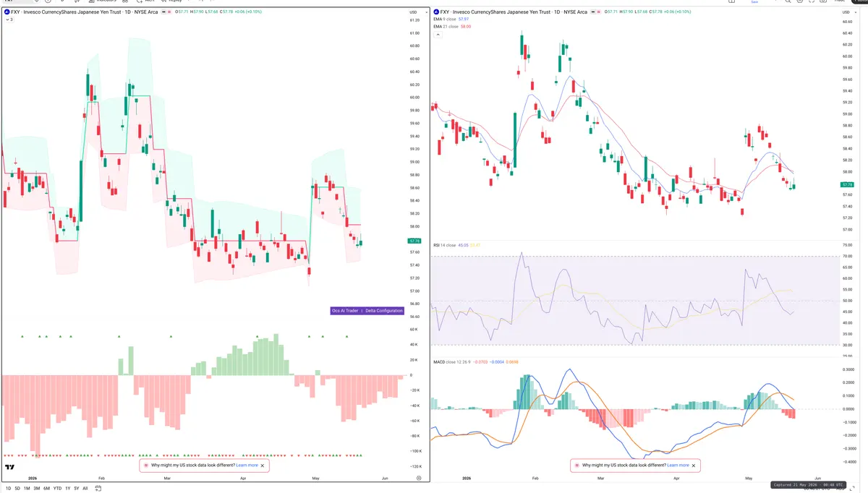Select the YTD range tab
The height and width of the screenshot is (493, 868).
57,489
